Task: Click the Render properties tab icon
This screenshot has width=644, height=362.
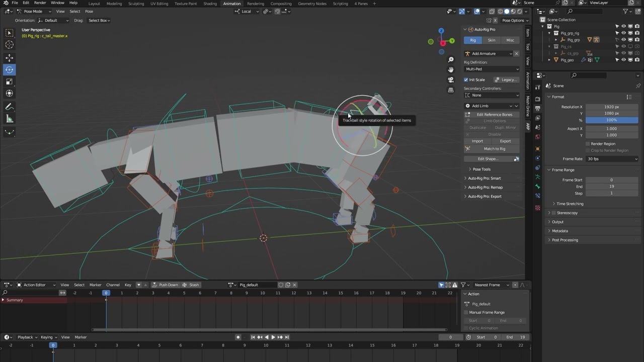Action: 538,99
